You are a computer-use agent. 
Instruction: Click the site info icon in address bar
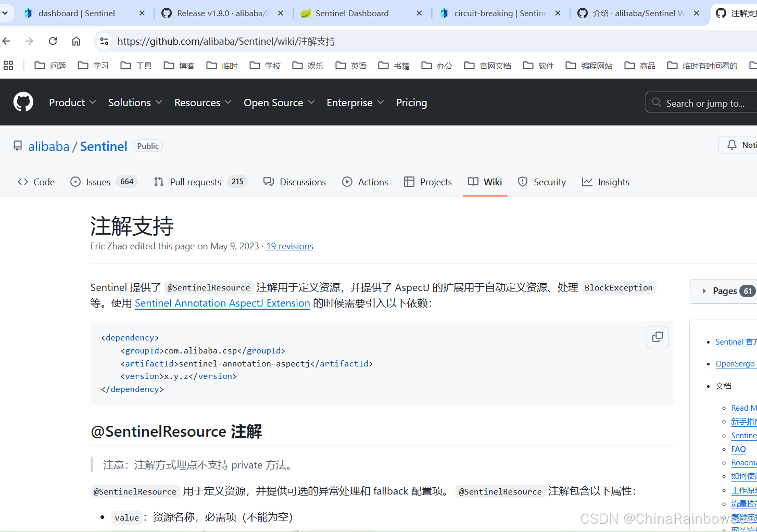(x=105, y=41)
